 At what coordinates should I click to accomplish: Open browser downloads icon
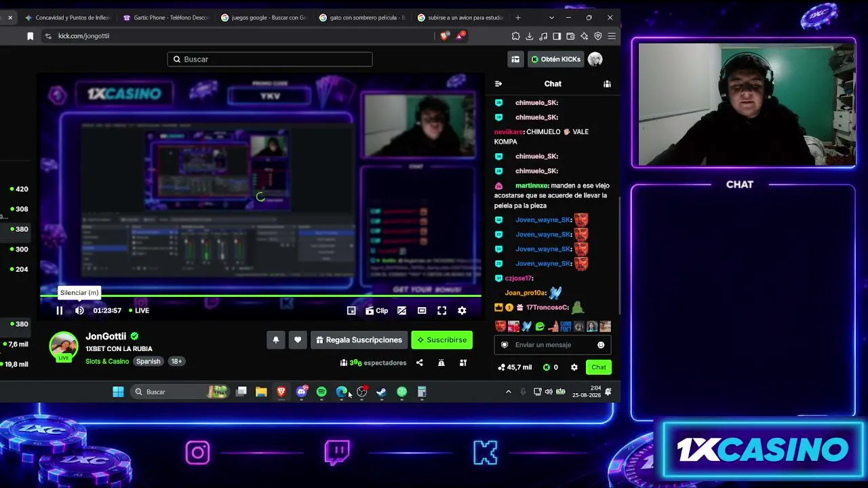click(530, 36)
